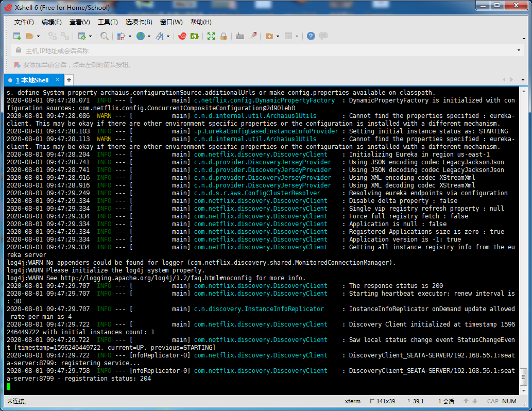The height and width of the screenshot is (411, 532).
Task: Select the 1 本地Shell tab
Action: tap(32, 80)
